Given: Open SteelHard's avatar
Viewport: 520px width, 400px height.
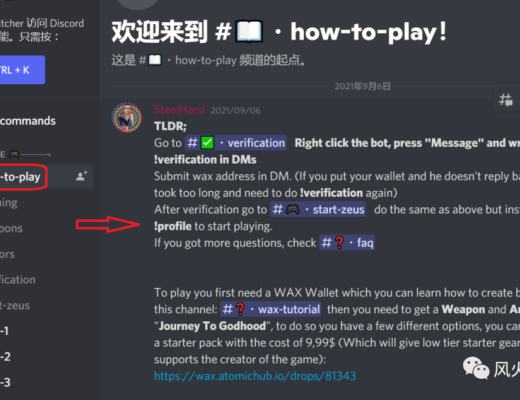Looking at the screenshot, I should tap(127, 118).
